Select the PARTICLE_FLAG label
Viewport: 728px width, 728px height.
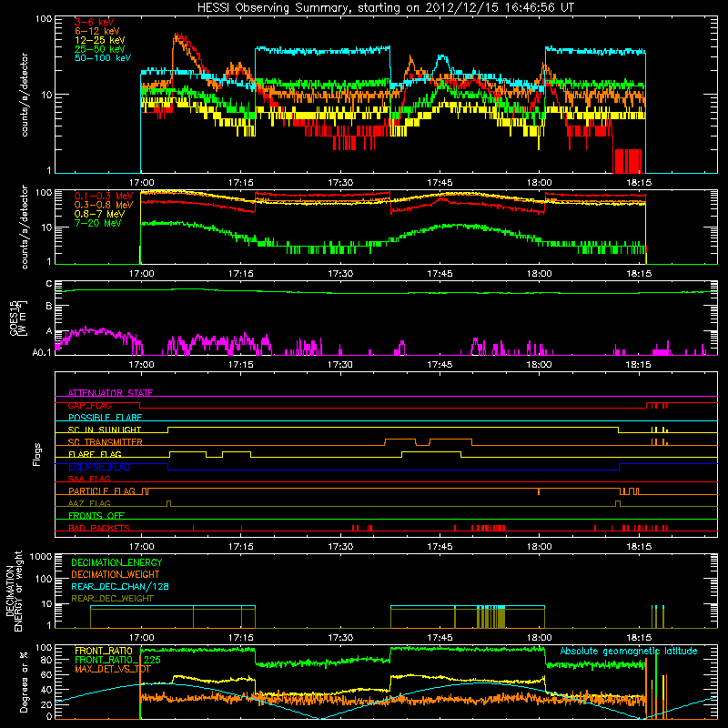point(102,491)
